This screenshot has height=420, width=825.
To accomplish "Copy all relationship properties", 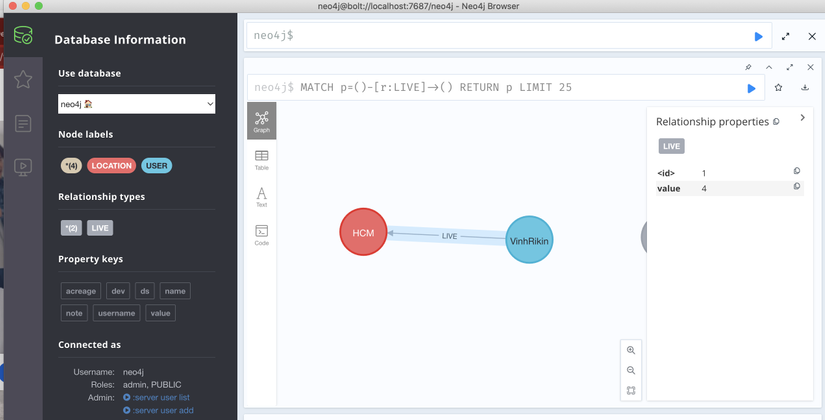I will tap(776, 122).
